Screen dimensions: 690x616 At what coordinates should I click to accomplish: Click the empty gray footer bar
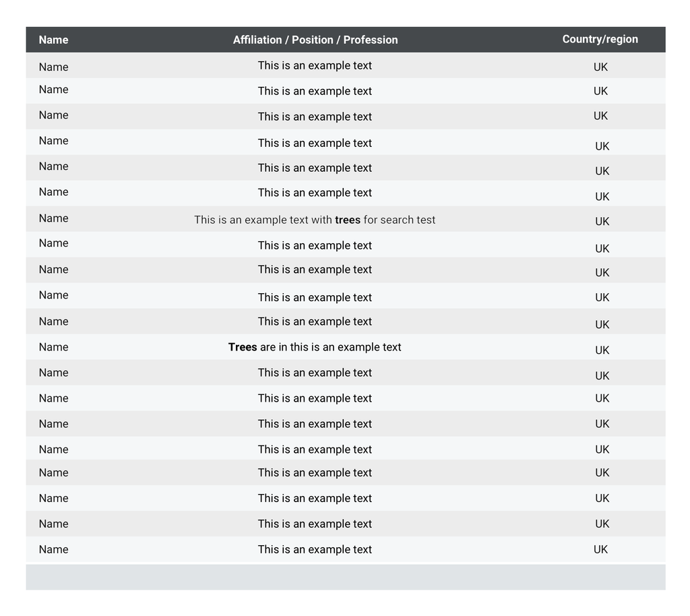[x=346, y=577]
